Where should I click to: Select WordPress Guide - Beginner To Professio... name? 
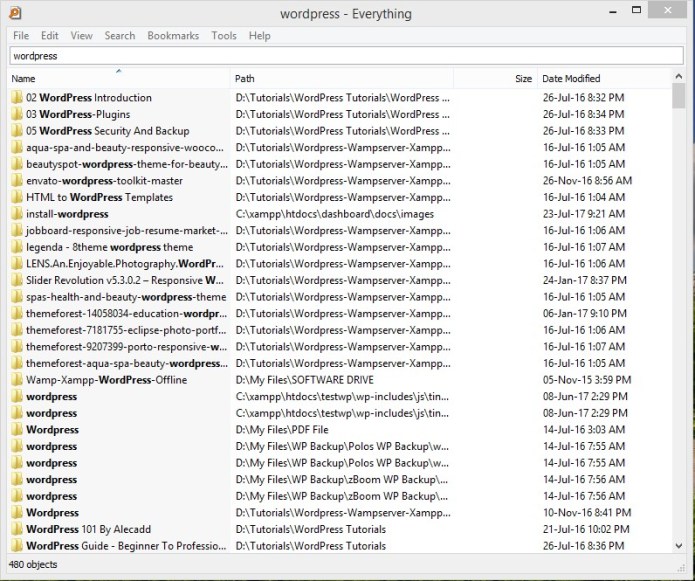pos(126,546)
